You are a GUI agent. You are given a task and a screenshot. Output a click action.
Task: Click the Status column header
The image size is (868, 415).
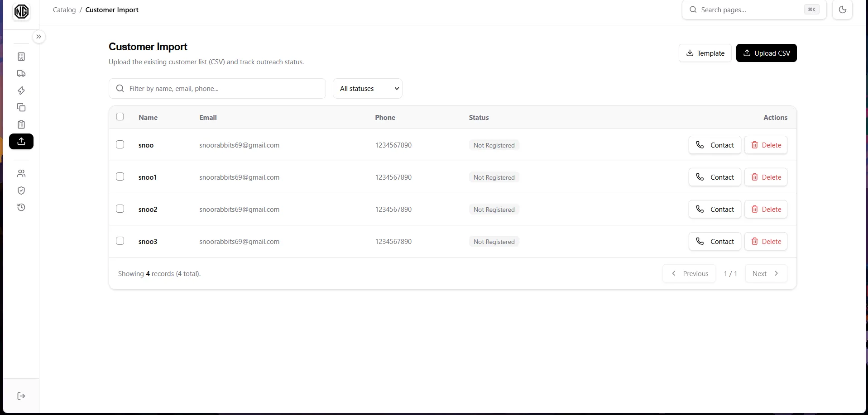479,117
